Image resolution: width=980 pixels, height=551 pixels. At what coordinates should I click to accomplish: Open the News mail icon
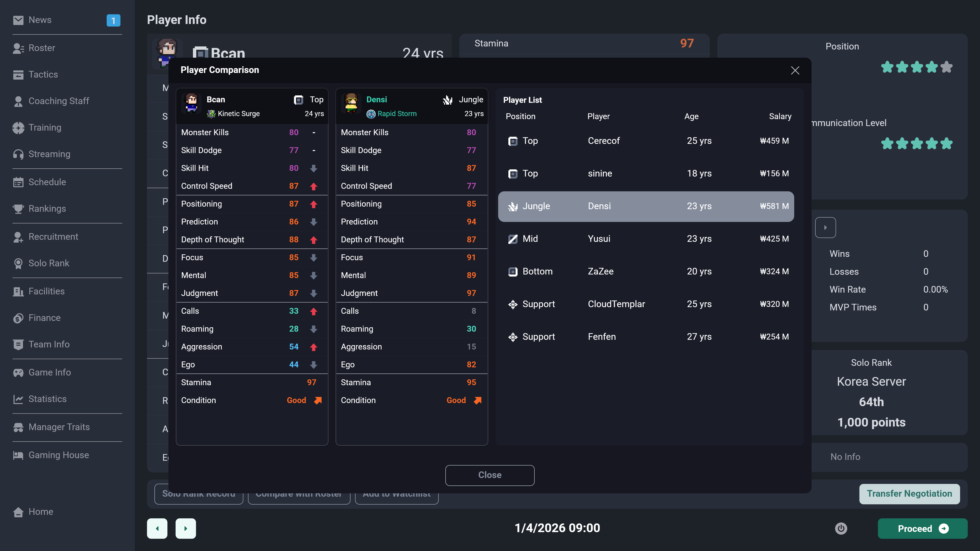18,20
